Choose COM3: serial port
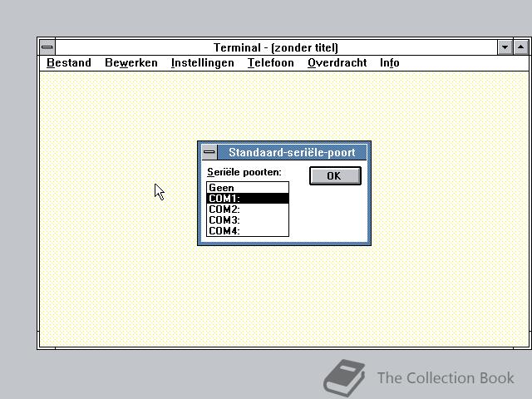Viewport: 532px width, 399px height. tap(248, 219)
